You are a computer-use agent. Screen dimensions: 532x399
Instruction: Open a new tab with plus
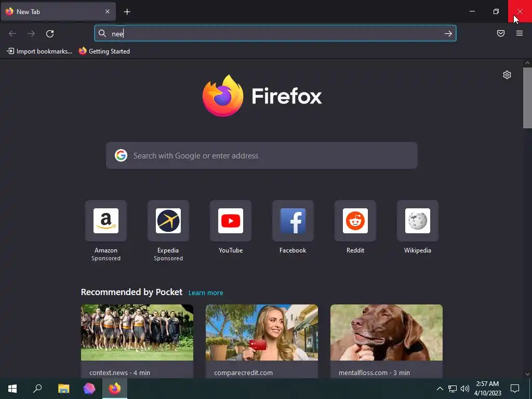127,12
